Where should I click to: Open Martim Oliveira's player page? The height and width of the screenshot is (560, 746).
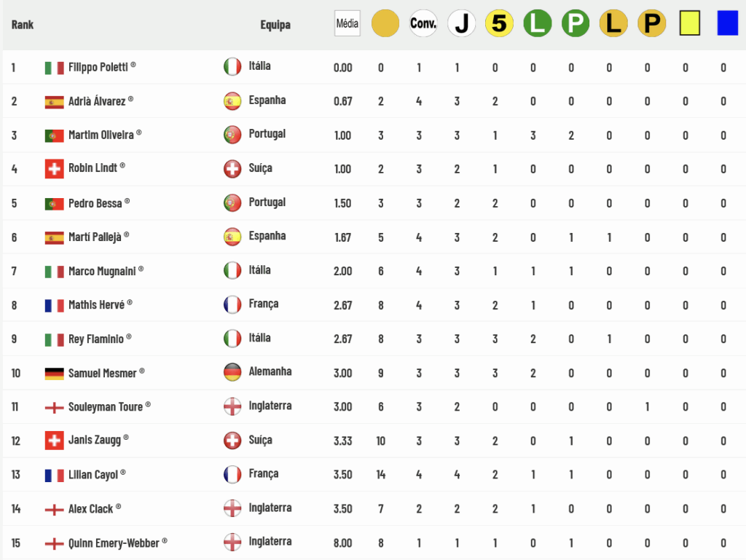pyautogui.click(x=101, y=135)
